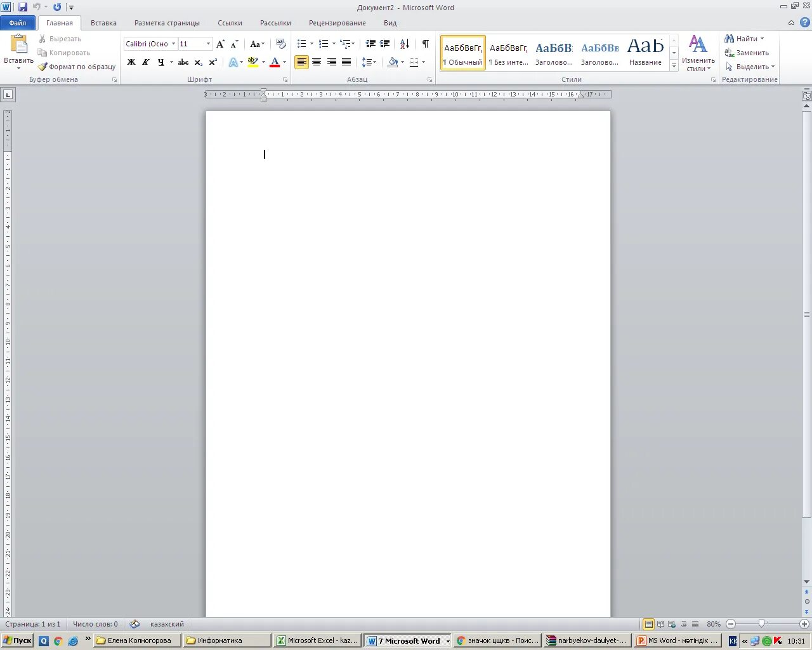812x650 pixels.
Task: Apply the red font color button
Action: point(275,62)
